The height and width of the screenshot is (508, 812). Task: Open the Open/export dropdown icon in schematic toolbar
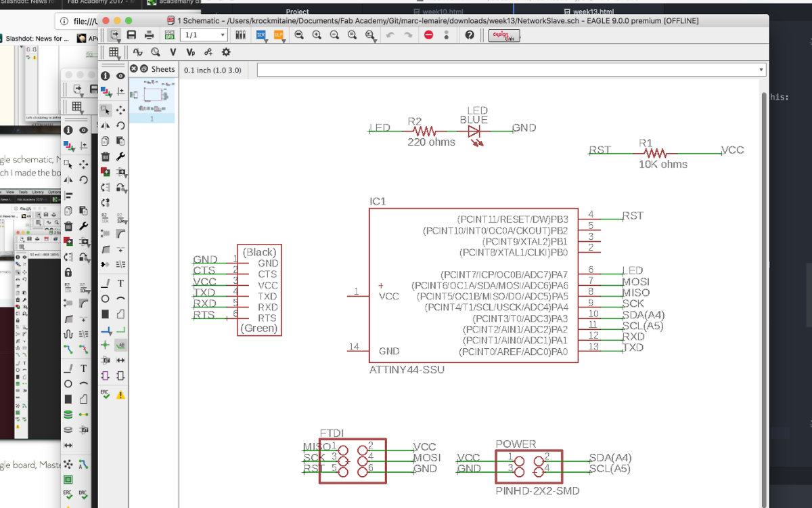coord(115,35)
